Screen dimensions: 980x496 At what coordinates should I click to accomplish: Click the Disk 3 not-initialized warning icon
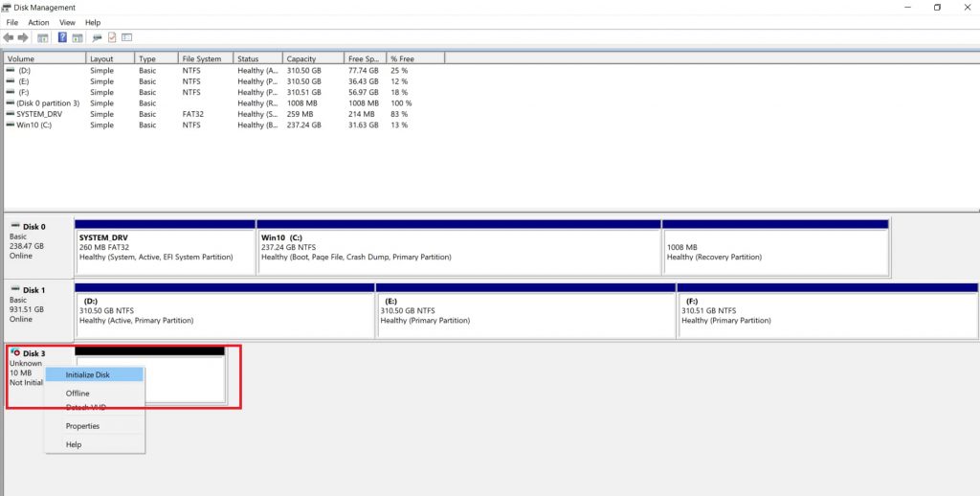tap(15, 352)
